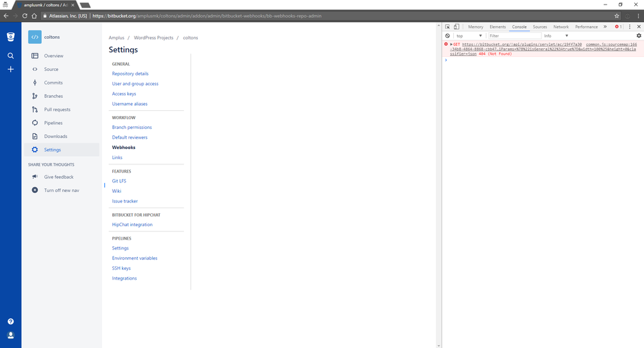The width and height of the screenshot is (644, 348).
Task: Select the amplusmk / coltons browser tab
Action: [x=45, y=5]
